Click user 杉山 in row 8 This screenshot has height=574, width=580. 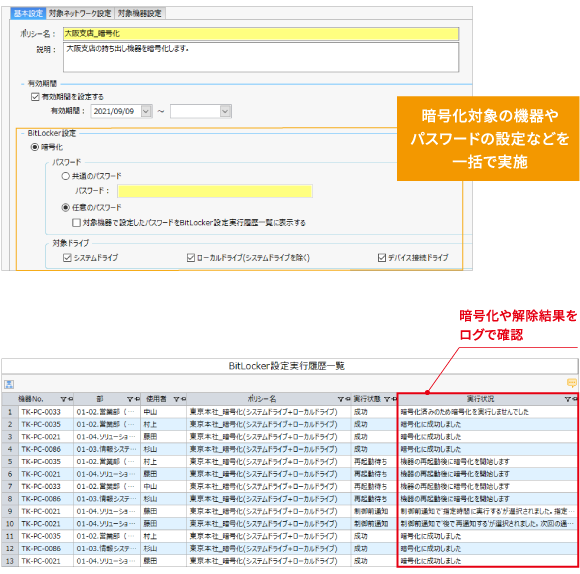[x=150, y=499]
